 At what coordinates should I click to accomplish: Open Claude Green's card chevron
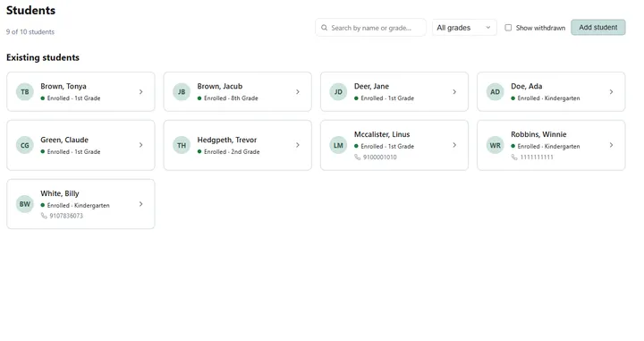point(141,145)
